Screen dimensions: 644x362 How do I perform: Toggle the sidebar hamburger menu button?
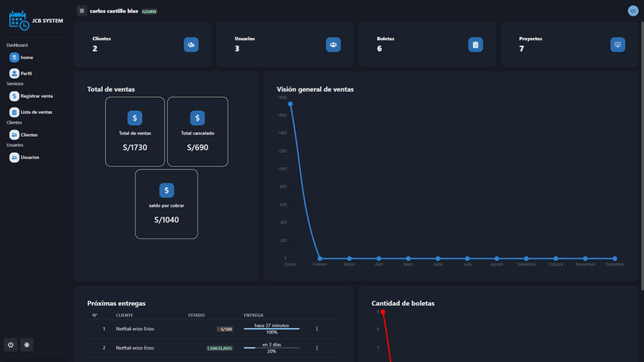click(x=82, y=11)
